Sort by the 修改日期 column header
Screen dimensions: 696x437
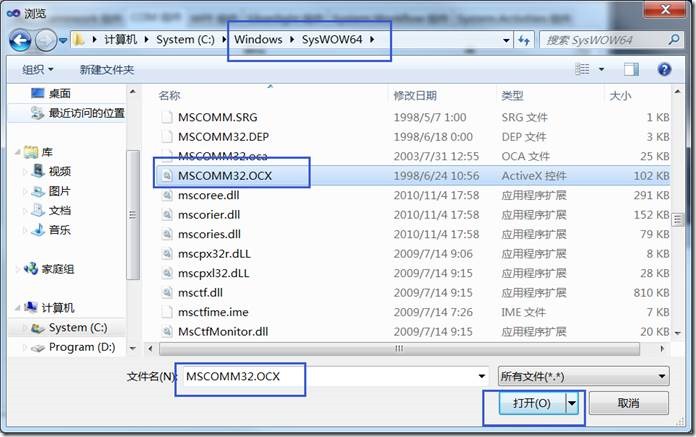(x=415, y=95)
